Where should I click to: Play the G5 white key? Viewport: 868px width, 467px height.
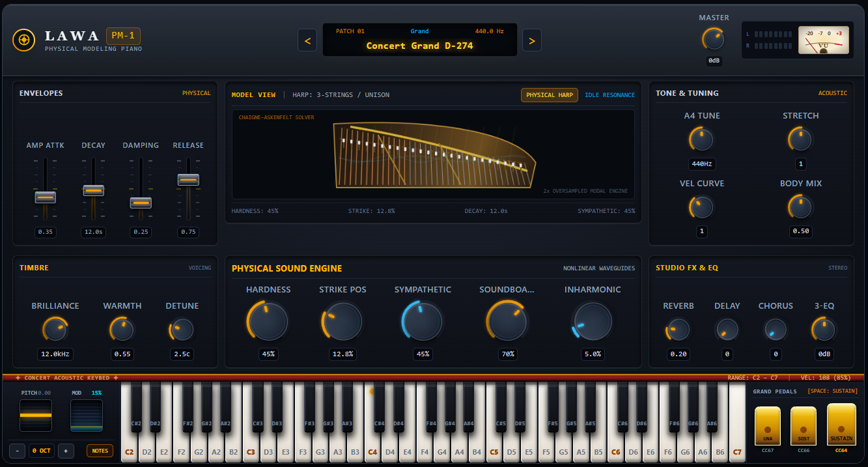click(563, 449)
